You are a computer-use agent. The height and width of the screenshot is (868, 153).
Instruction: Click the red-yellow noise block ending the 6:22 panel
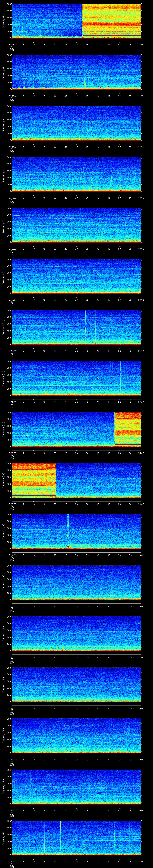128,429
